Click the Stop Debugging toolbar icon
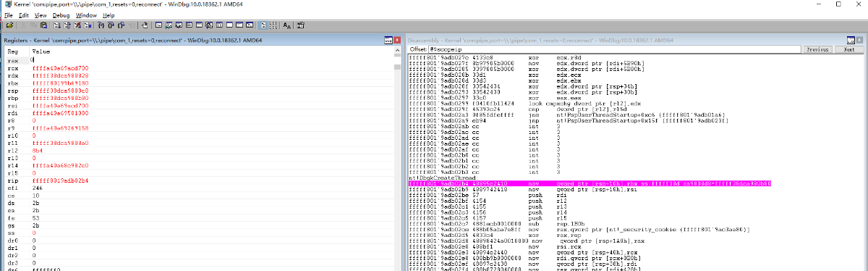The width and height of the screenshot is (868, 271). pos(77,25)
